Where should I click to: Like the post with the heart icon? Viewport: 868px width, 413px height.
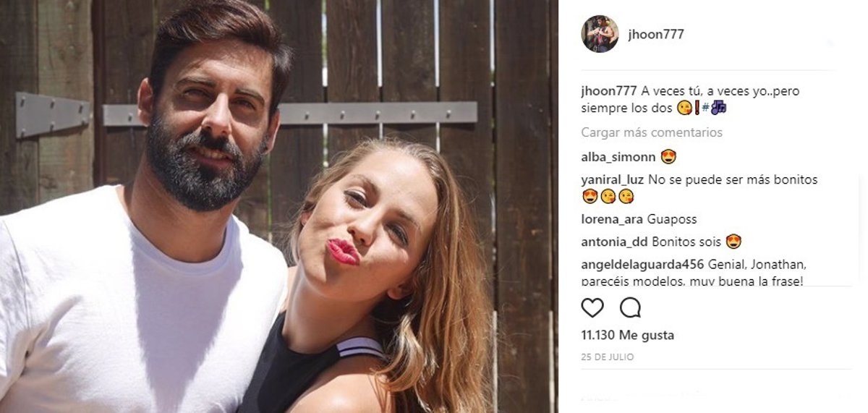[592, 308]
